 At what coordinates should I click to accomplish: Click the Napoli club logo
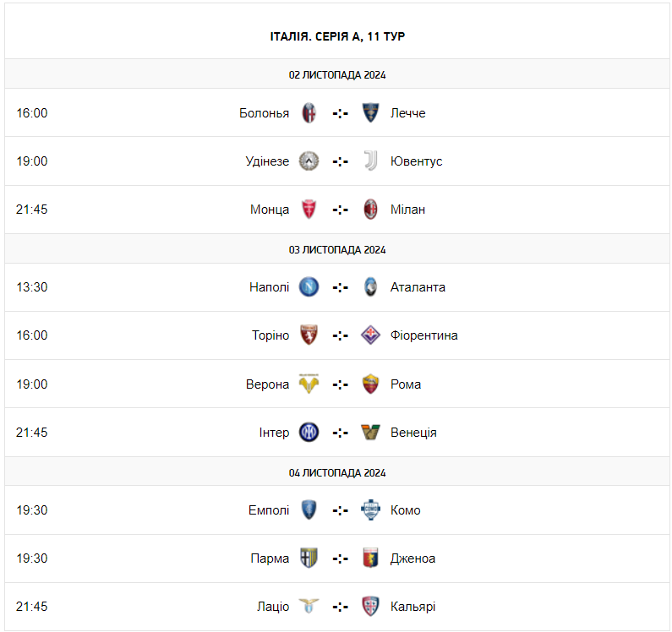309,287
